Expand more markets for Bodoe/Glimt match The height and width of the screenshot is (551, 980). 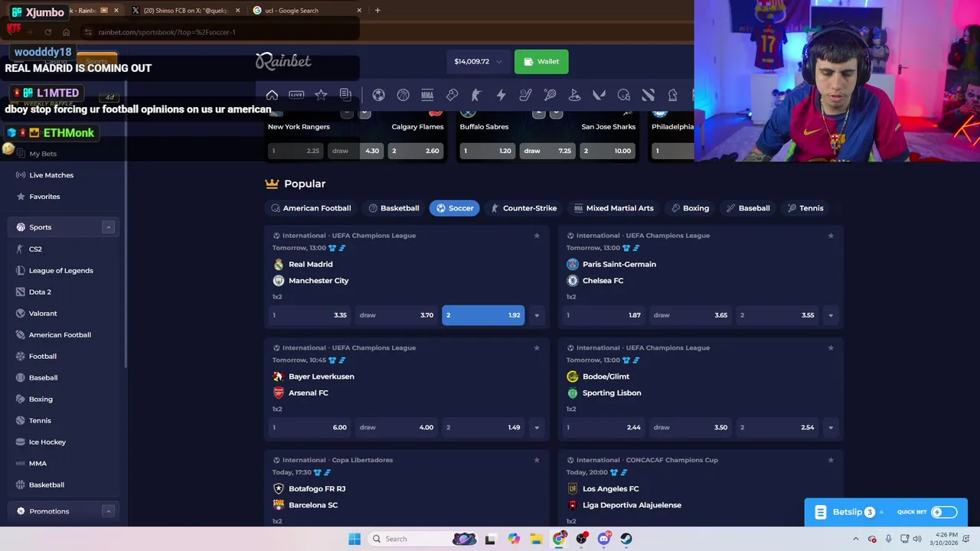831,428
